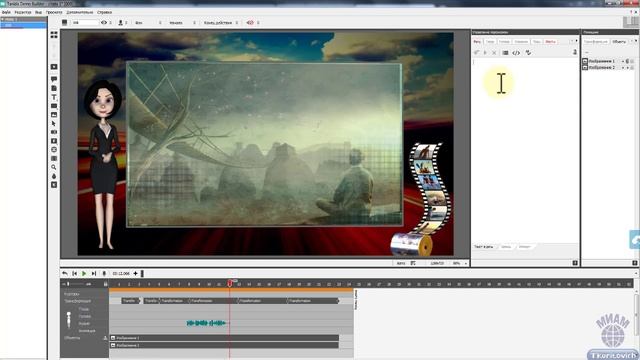This screenshot has width=640, height=360.
Task: Click the four-squares grid icon in left toolbar
Action: (54, 35)
